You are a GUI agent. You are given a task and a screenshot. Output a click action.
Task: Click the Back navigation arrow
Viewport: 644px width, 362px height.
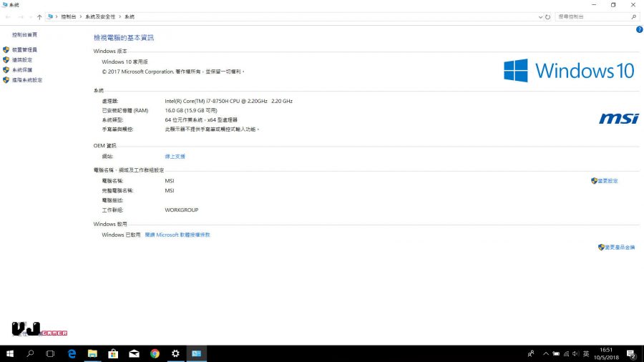point(8,17)
